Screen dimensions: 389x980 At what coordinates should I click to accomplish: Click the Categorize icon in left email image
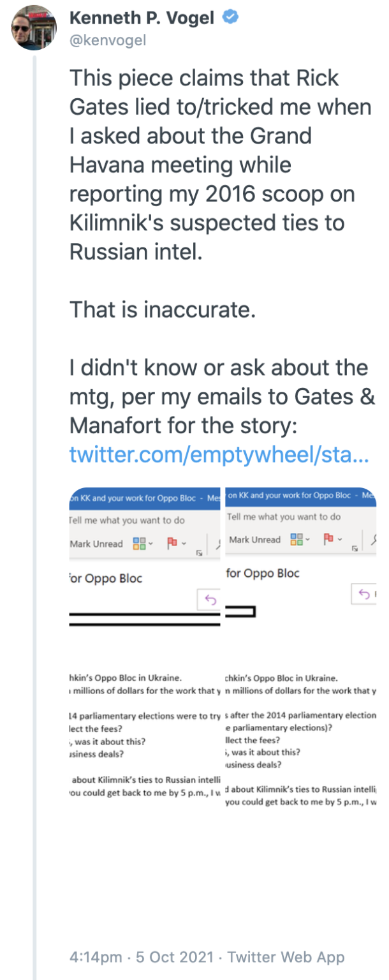pos(139,543)
